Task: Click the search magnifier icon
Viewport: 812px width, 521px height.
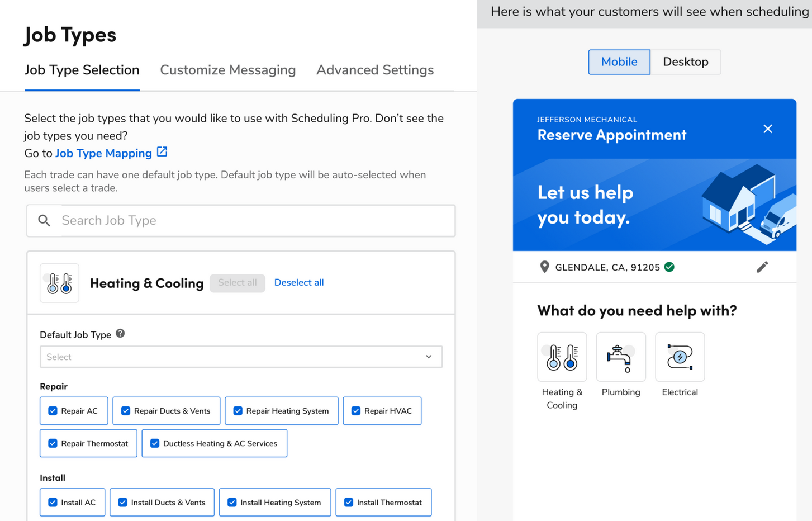Action: 44,220
